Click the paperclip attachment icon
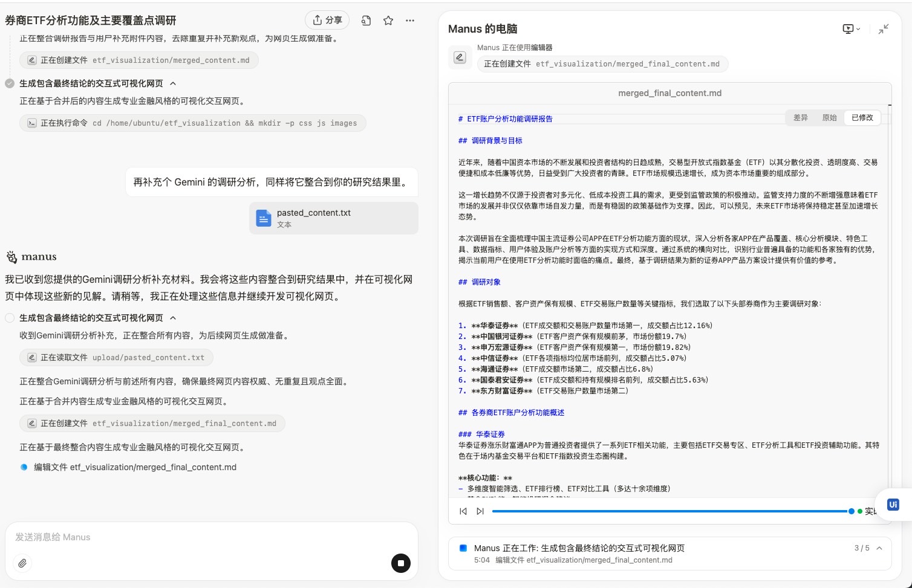Screen dimensions: 912x588 pos(22,563)
